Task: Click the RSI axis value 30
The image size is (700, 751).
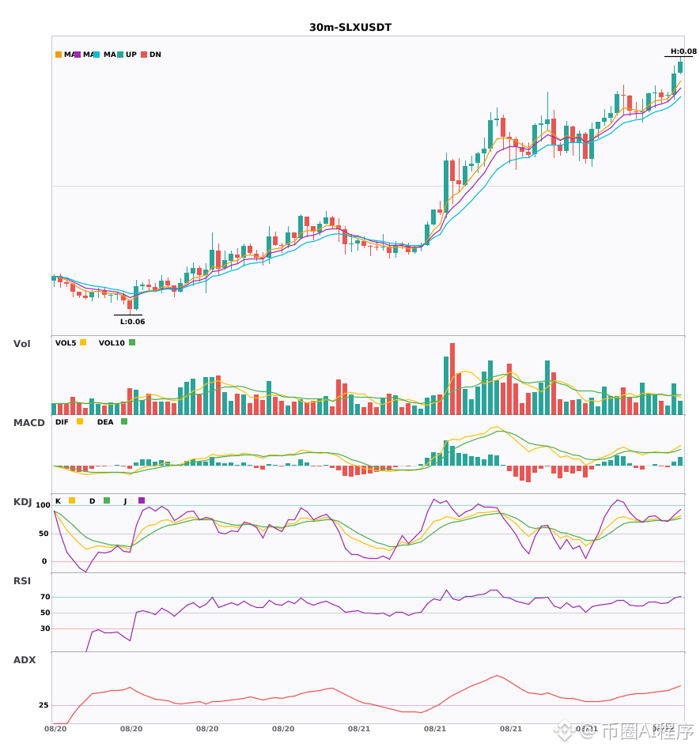Action: [45, 628]
